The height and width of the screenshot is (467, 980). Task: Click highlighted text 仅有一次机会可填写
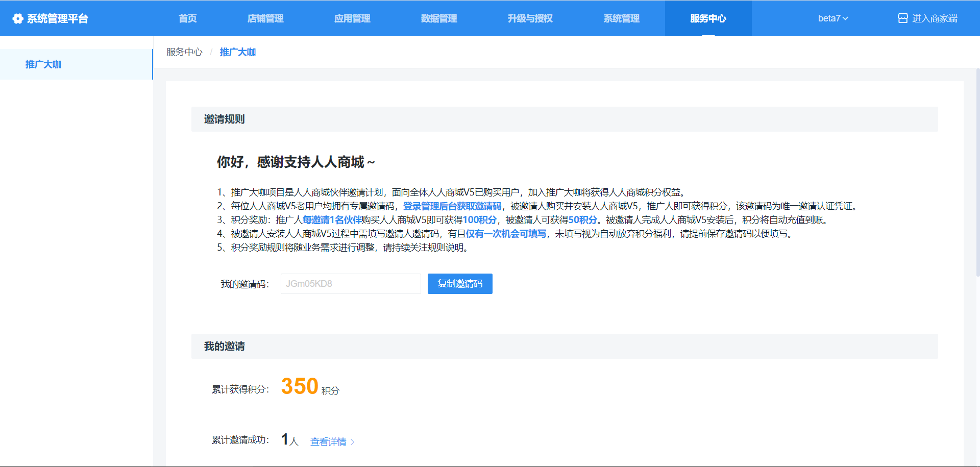(506, 234)
